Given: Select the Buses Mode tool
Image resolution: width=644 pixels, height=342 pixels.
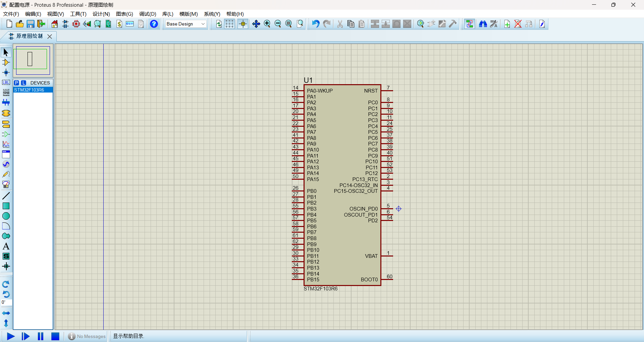Looking at the screenshot, I should [6, 103].
